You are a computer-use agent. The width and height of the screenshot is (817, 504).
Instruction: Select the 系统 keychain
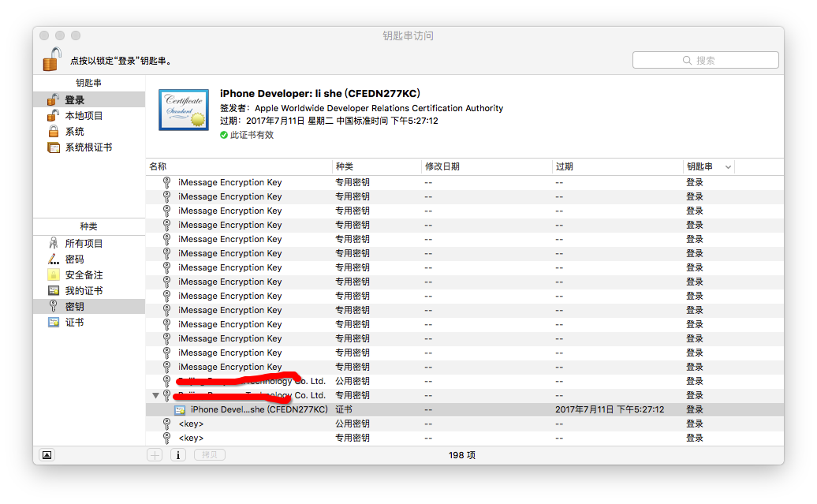pos(89,132)
